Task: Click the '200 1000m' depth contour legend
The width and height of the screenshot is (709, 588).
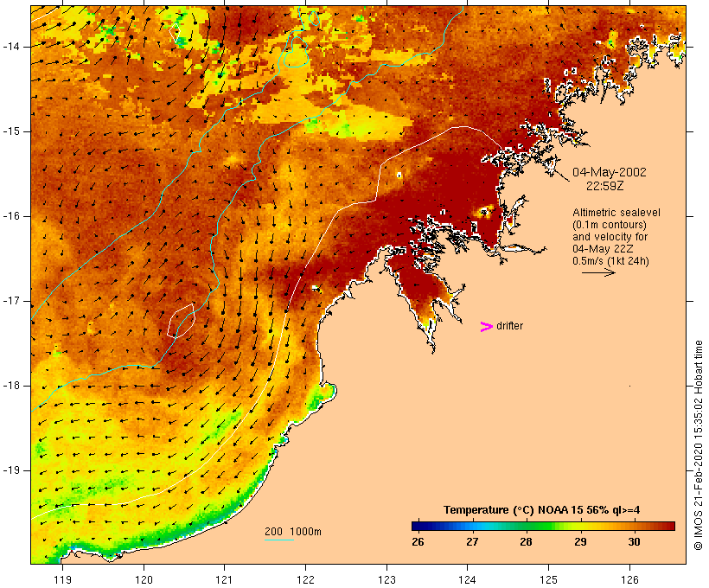Action: [x=293, y=532]
